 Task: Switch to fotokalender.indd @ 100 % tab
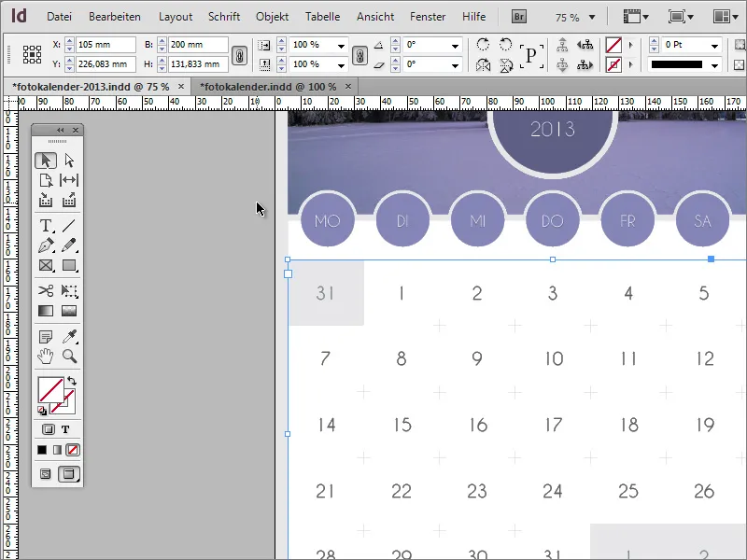point(268,87)
